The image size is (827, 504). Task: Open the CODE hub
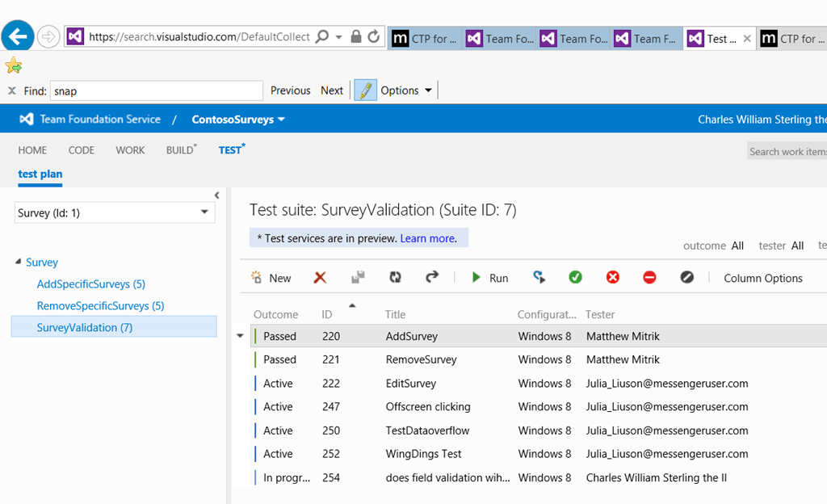(x=82, y=150)
